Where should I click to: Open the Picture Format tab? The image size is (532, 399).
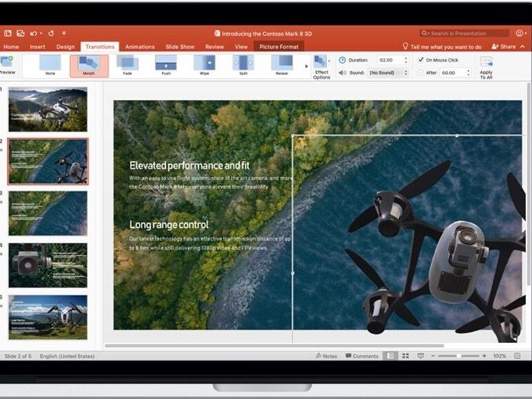(279, 47)
